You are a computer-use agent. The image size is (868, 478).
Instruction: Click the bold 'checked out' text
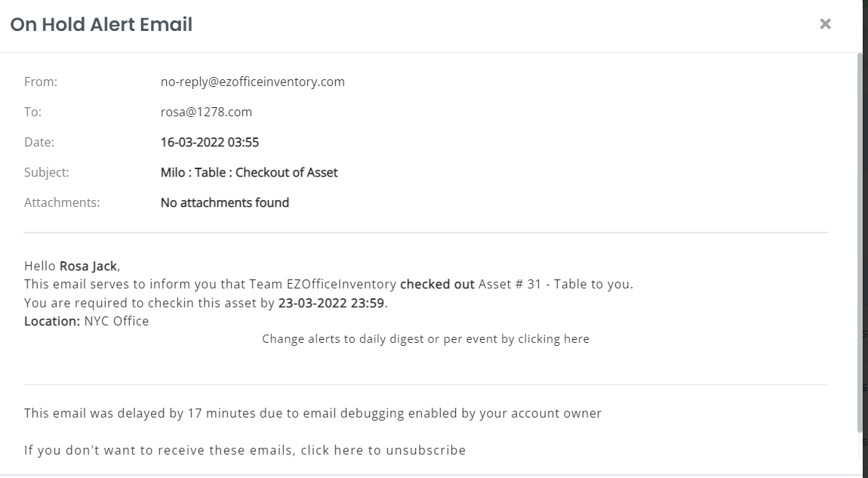pos(437,285)
